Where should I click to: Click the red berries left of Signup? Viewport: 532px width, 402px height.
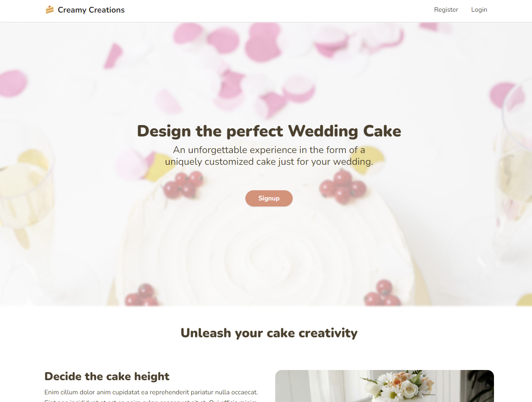pos(184,185)
